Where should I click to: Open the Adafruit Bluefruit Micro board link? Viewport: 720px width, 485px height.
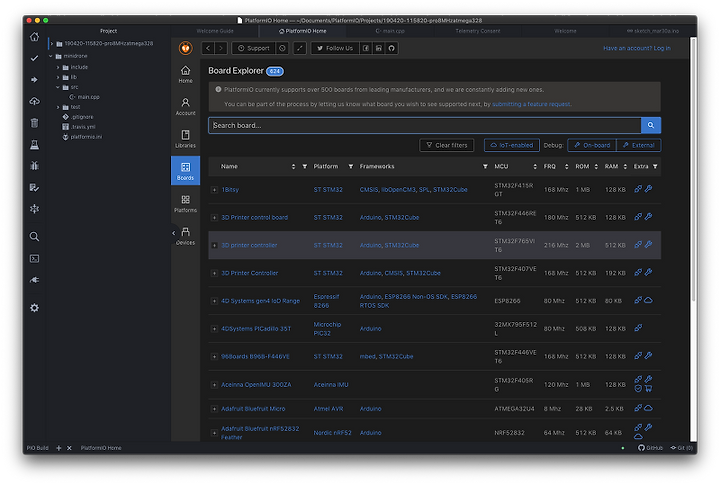pos(253,409)
